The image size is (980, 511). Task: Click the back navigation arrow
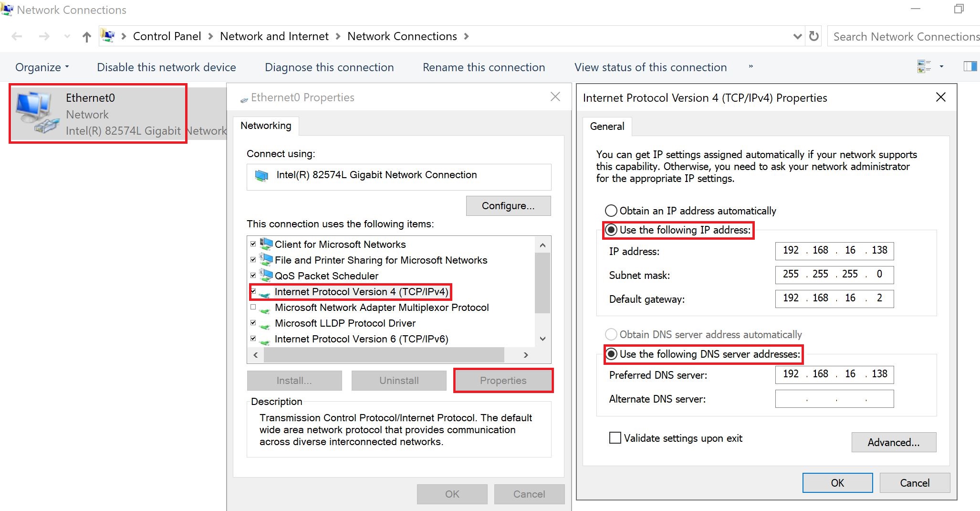pos(17,36)
